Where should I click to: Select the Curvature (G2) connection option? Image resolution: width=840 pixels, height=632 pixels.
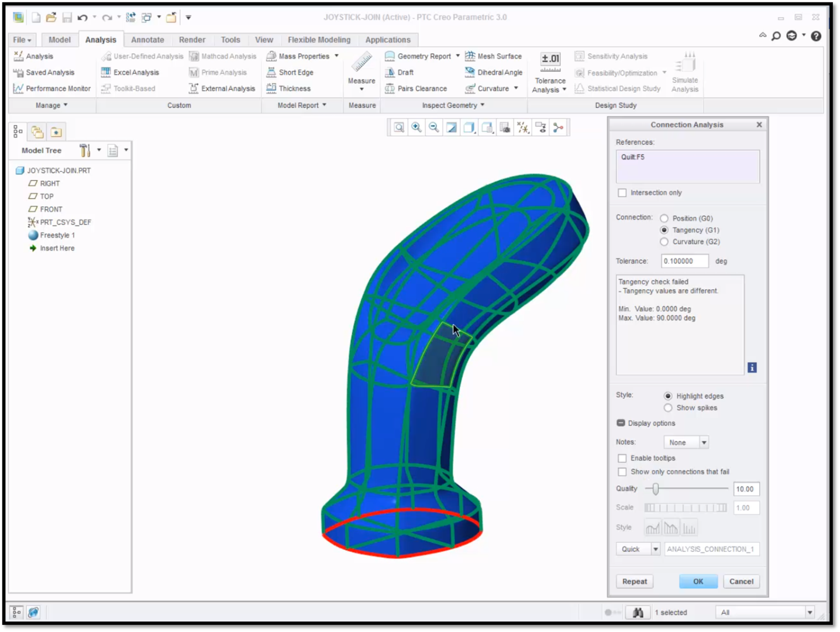pyautogui.click(x=664, y=242)
